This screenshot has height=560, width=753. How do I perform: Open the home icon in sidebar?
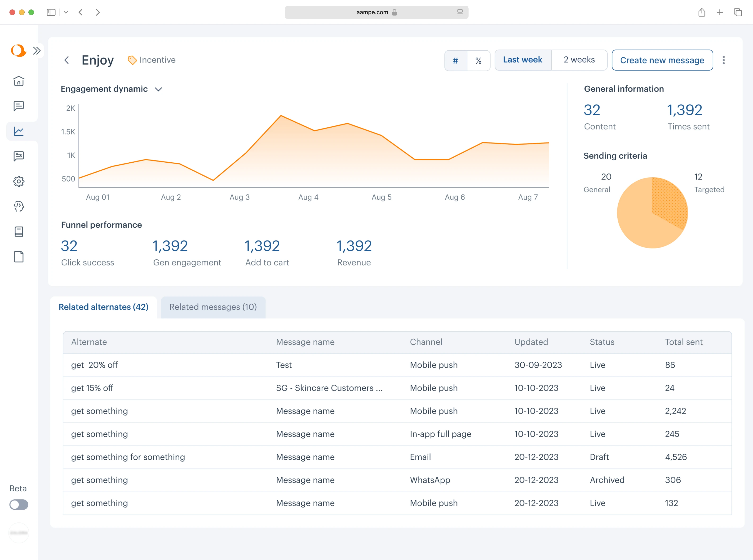tap(19, 81)
